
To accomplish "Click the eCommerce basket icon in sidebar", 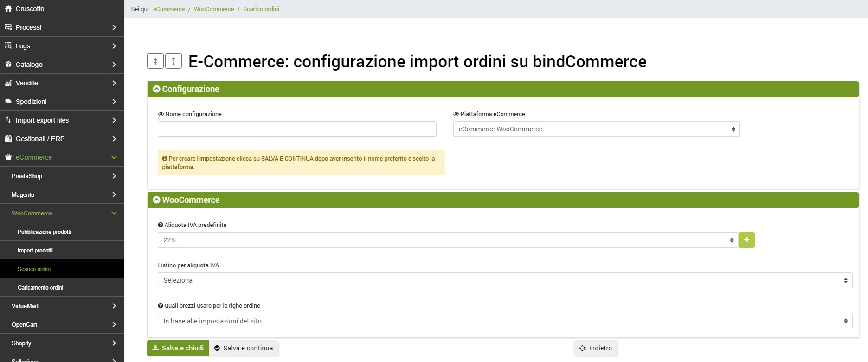I will point(8,157).
